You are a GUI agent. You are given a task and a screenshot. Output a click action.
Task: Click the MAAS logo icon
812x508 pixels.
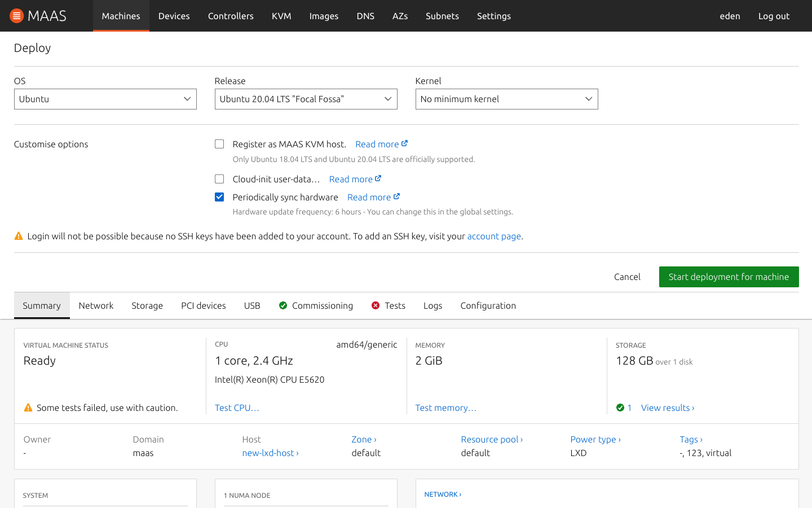click(17, 16)
